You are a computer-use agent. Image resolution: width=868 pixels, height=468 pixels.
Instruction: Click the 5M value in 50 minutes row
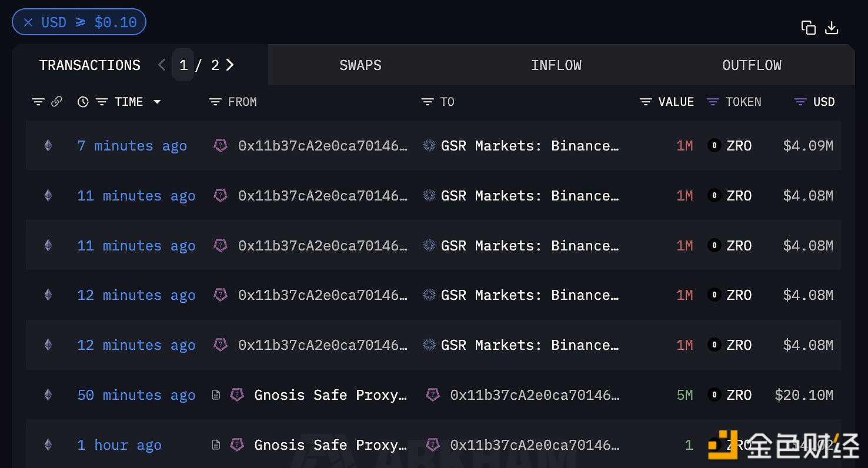685,395
